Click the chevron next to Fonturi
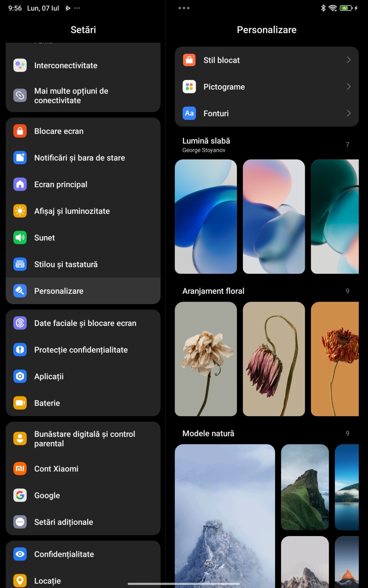The image size is (368, 588). tap(349, 113)
